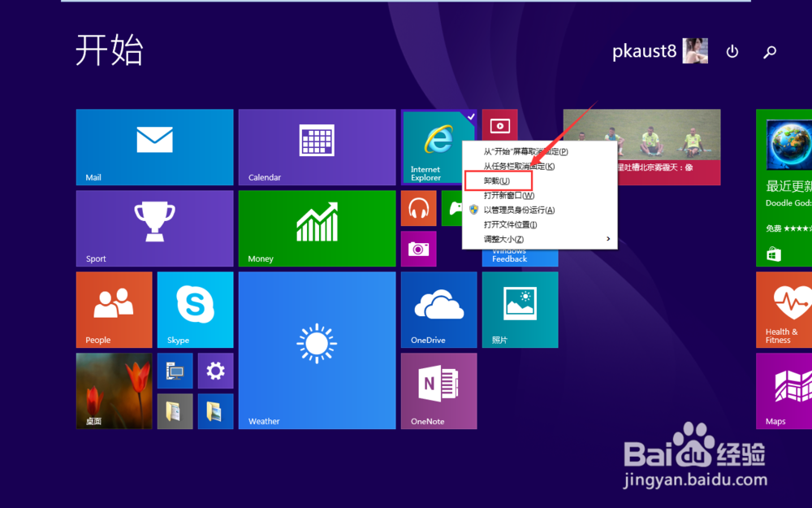
Task: Open the green Games controller tile
Action: (x=451, y=208)
